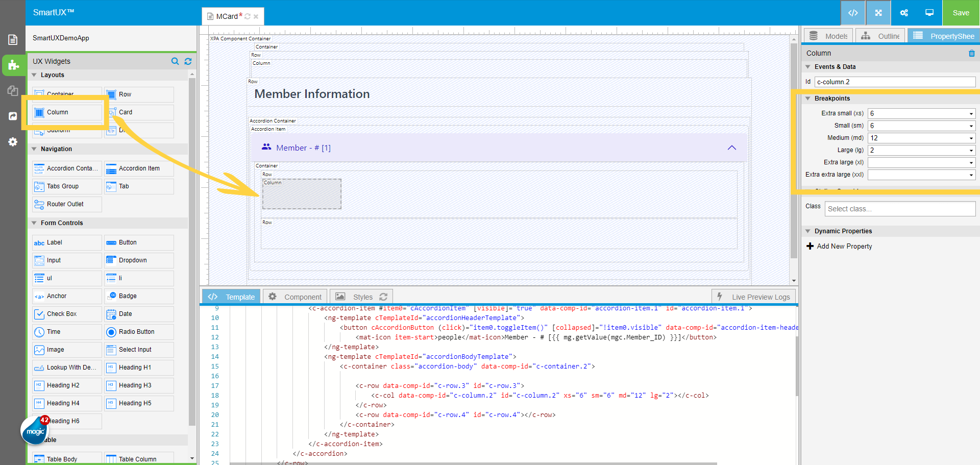Switch to the Styles tab
The image size is (980, 465).
362,297
